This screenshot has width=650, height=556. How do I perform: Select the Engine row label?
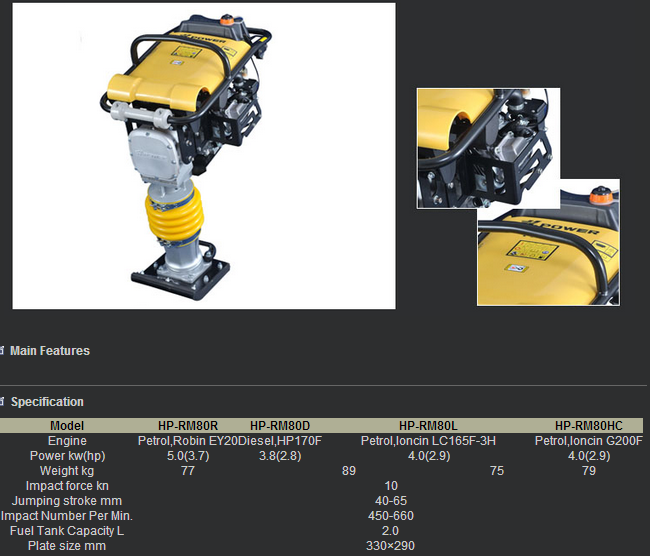(67, 441)
